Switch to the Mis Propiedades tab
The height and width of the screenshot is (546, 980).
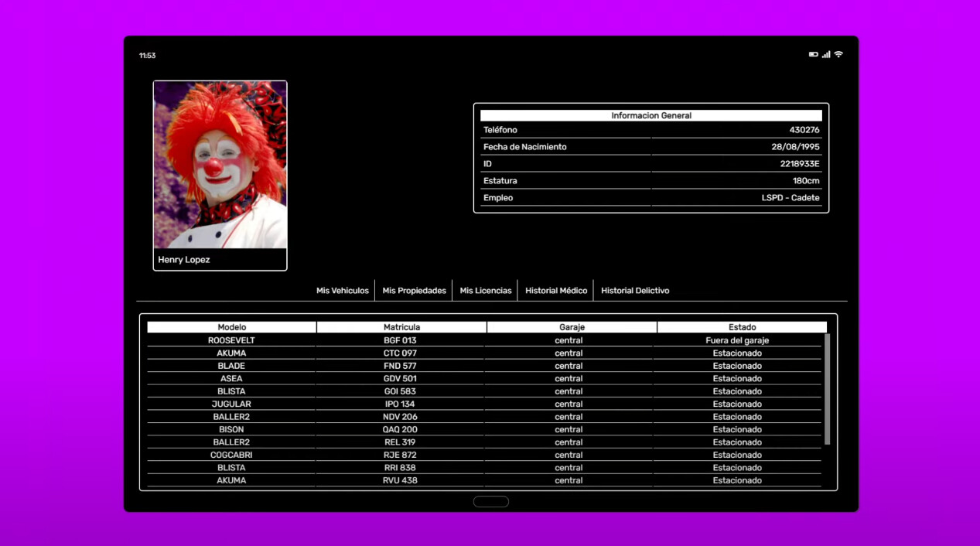415,291
